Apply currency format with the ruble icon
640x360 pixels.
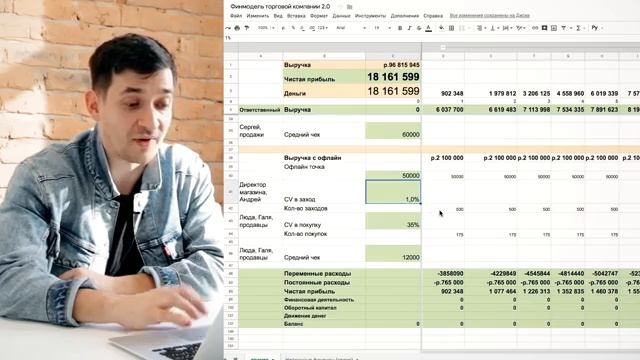point(283,28)
